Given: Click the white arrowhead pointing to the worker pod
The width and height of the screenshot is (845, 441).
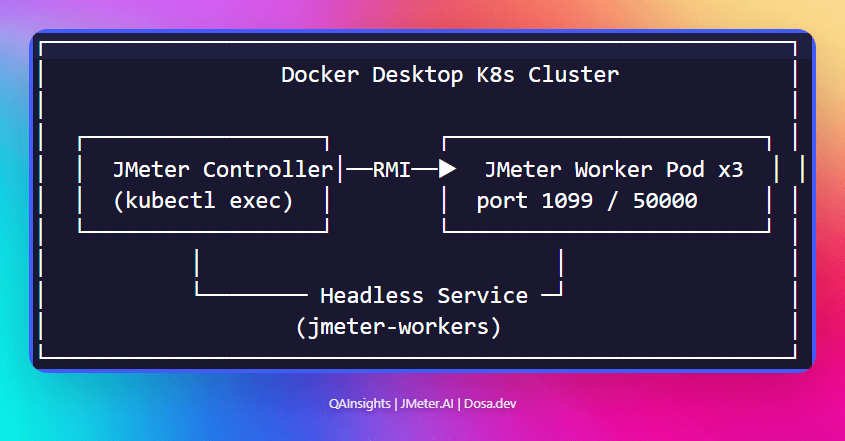Looking at the screenshot, I should click(447, 169).
